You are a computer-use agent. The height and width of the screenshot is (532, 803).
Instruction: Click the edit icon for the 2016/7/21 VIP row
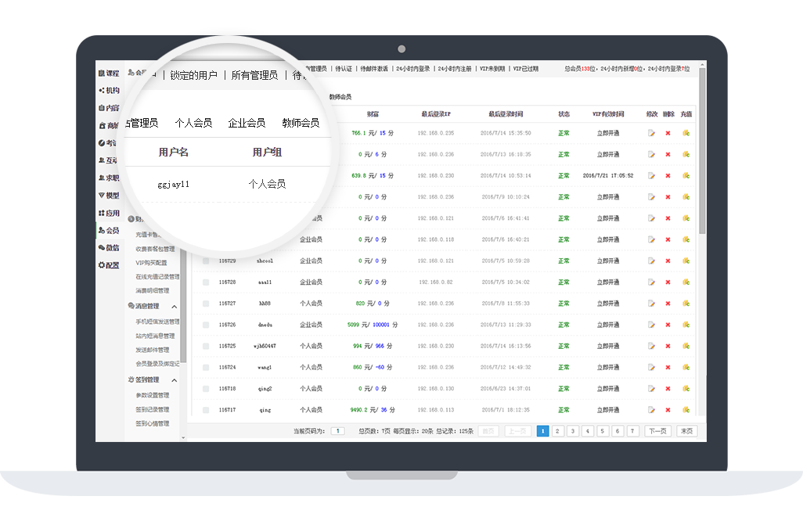point(651,176)
